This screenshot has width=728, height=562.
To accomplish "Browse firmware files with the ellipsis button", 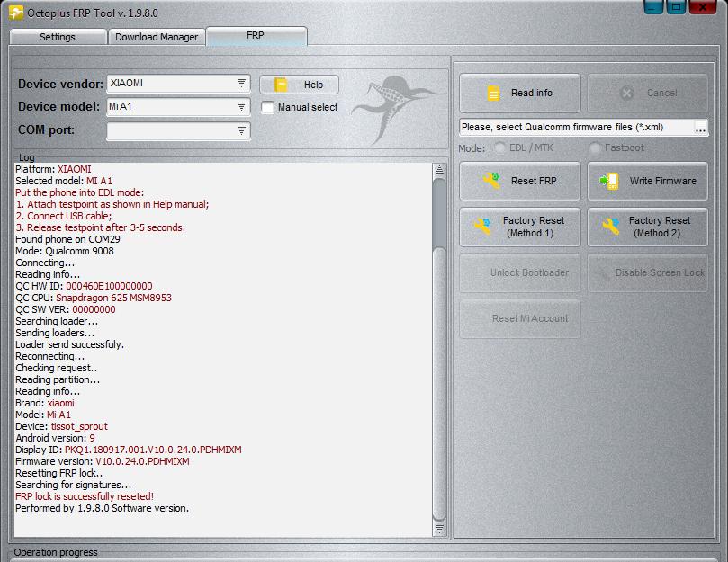I will (700, 128).
